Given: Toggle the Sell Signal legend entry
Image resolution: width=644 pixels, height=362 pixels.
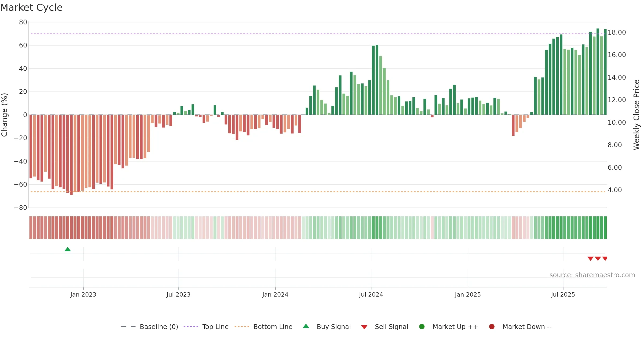Looking at the screenshot, I should click(x=385, y=327).
